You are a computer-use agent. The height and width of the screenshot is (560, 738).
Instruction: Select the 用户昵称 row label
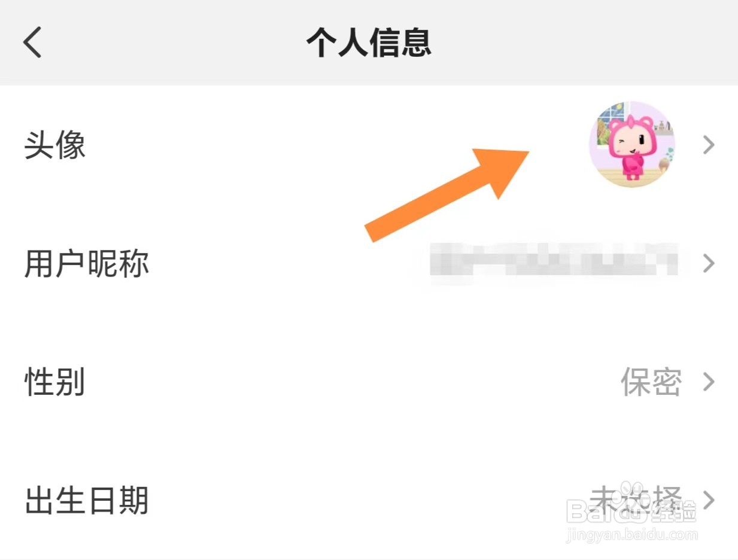(x=86, y=263)
